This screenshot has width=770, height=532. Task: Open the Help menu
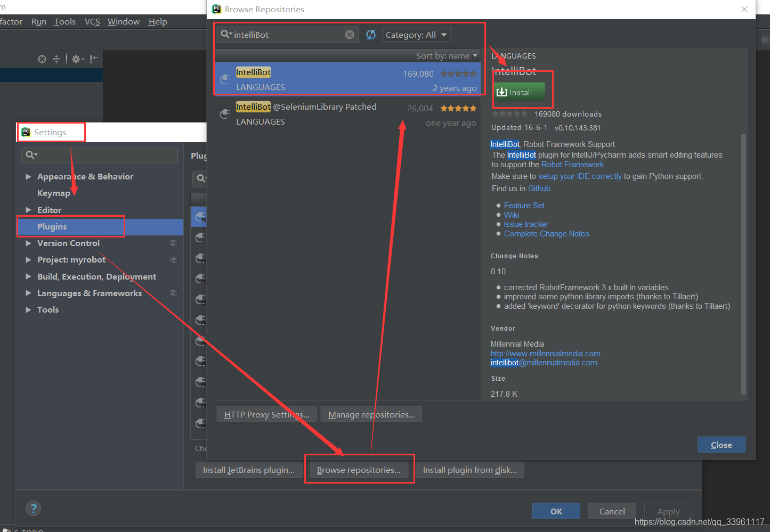158,21
